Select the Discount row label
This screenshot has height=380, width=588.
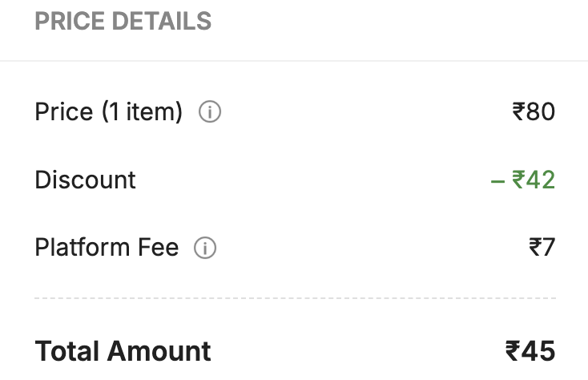click(85, 180)
